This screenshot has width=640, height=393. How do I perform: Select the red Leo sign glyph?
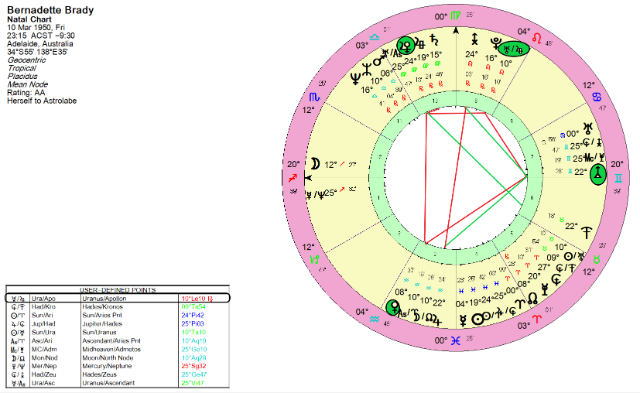click(537, 38)
